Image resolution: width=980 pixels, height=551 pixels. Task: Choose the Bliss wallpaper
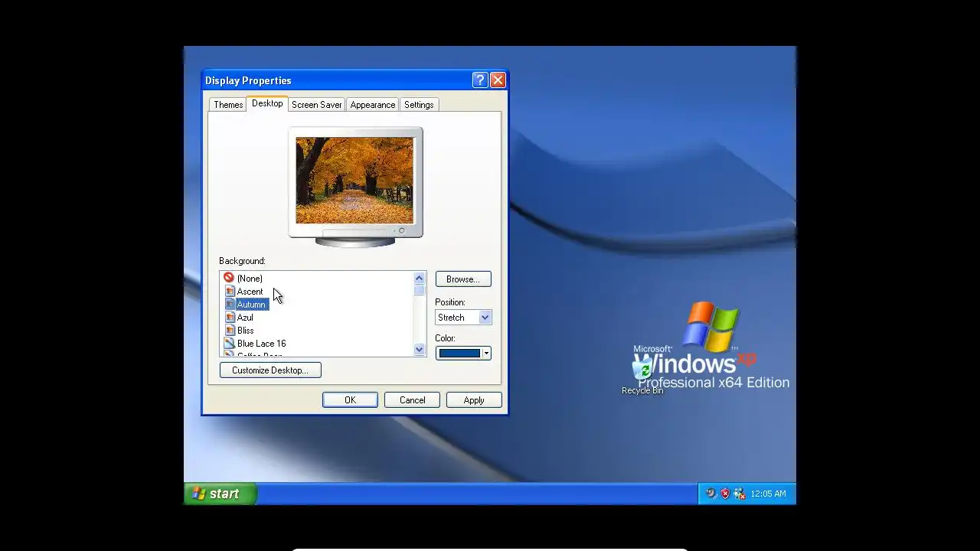tap(245, 331)
